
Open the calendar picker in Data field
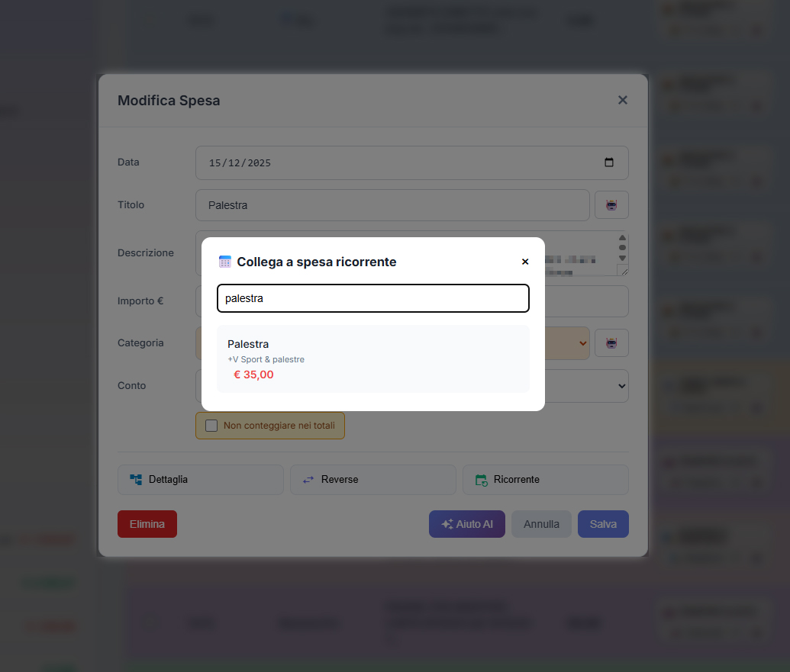(x=609, y=162)
